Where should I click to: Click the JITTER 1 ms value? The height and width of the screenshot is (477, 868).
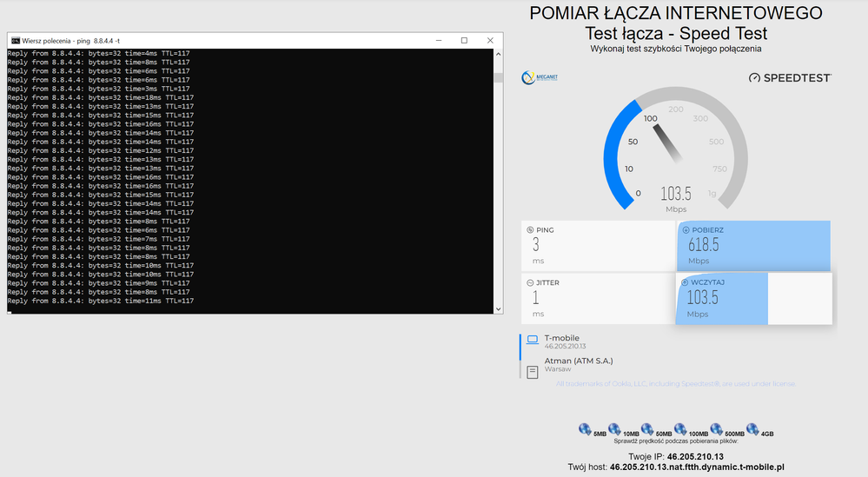tap(536, 297)
